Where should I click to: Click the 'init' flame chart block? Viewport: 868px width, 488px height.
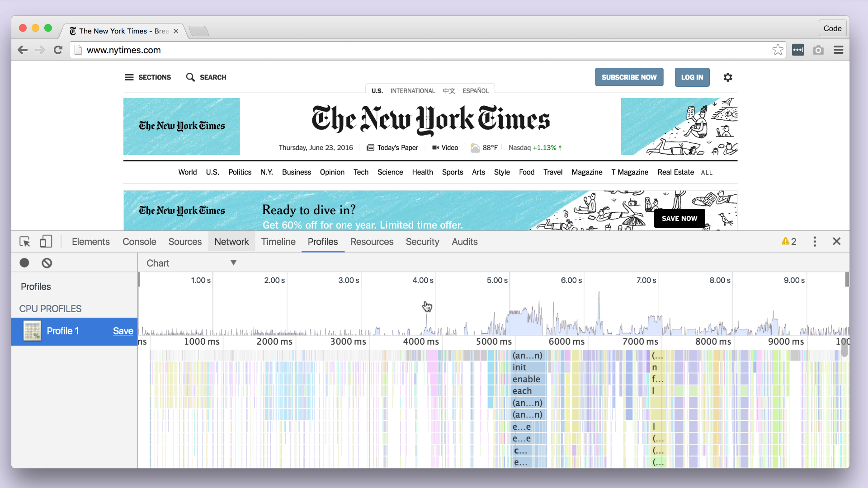pos(529,367)
